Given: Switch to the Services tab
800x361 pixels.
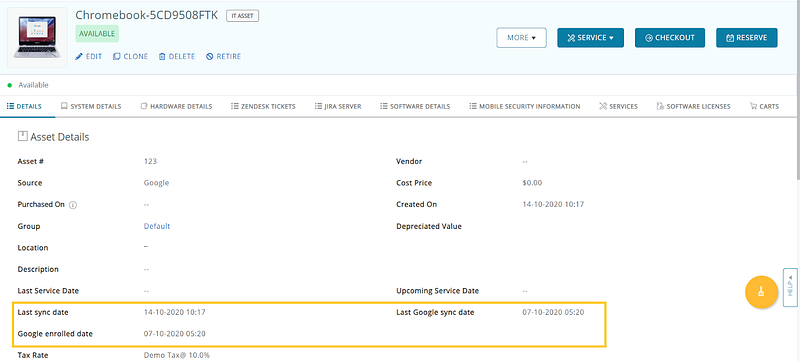Looking at the screenshot, I should (x=618, y=107).
